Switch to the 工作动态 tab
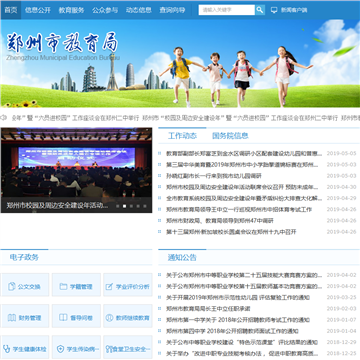The image size is (360, 360). click(182, 136)
